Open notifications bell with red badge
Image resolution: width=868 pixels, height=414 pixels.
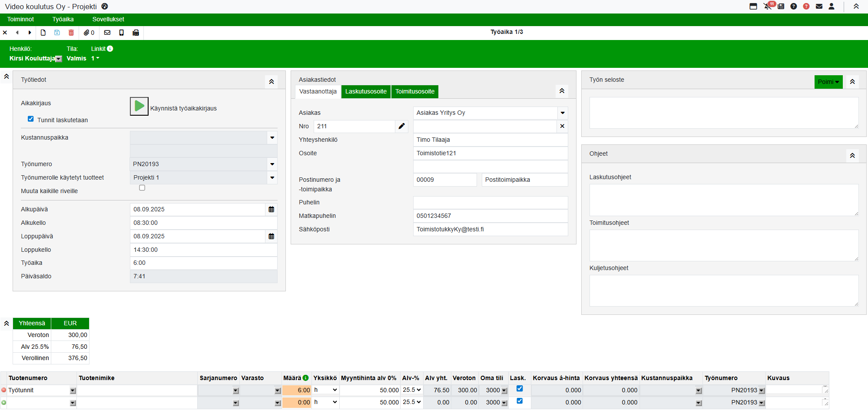[768, 6]
